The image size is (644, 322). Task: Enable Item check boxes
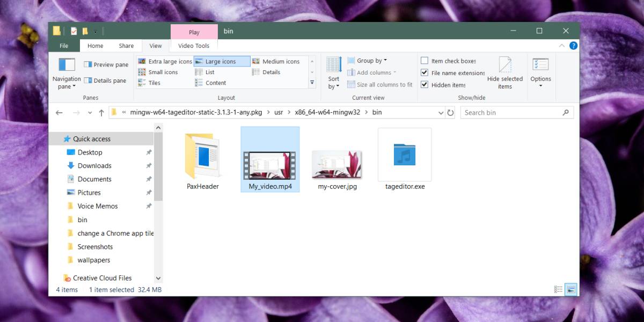click(x=449, y=61)
